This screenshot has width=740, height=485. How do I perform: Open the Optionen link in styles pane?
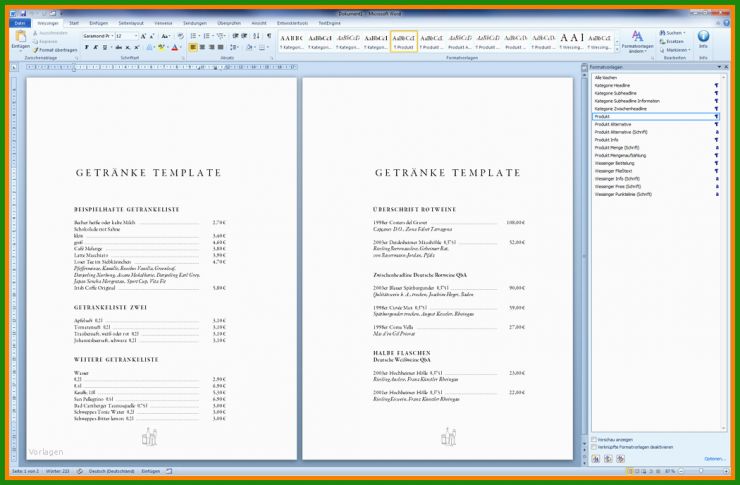(715, 459)
